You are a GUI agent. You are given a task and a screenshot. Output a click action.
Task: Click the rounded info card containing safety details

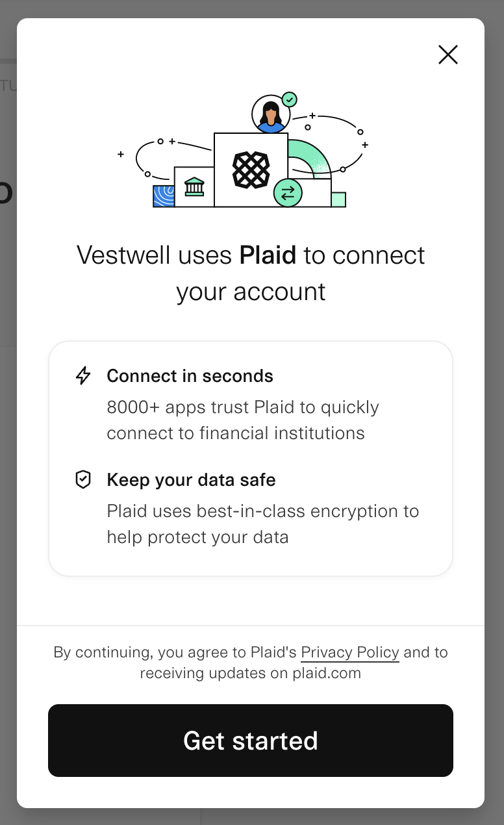pos(251,458)
